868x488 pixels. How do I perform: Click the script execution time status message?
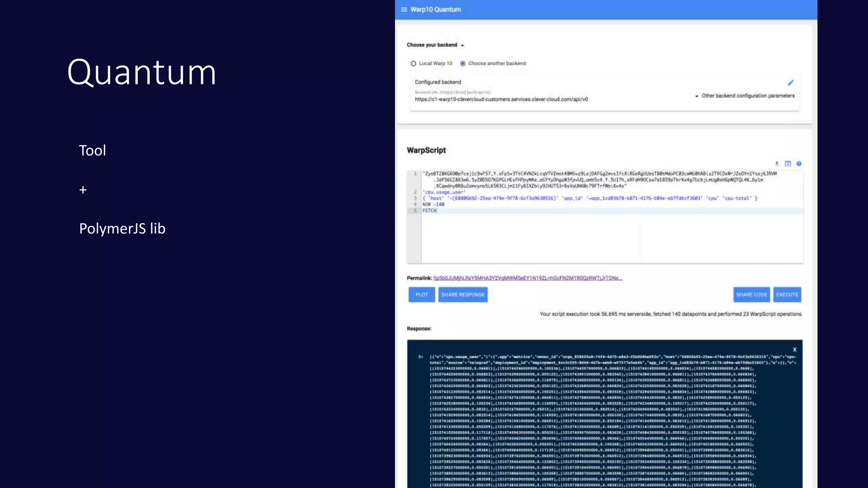tap(671, 314)
